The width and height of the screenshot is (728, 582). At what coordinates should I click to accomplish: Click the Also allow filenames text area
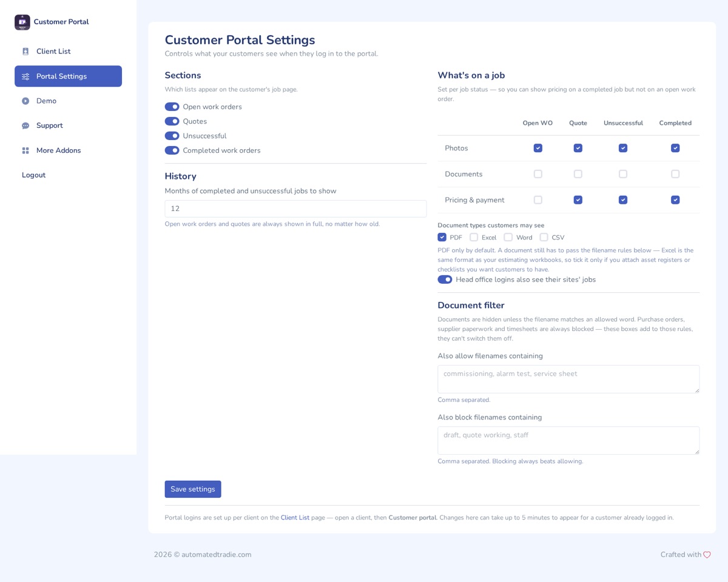pos(568,379)
